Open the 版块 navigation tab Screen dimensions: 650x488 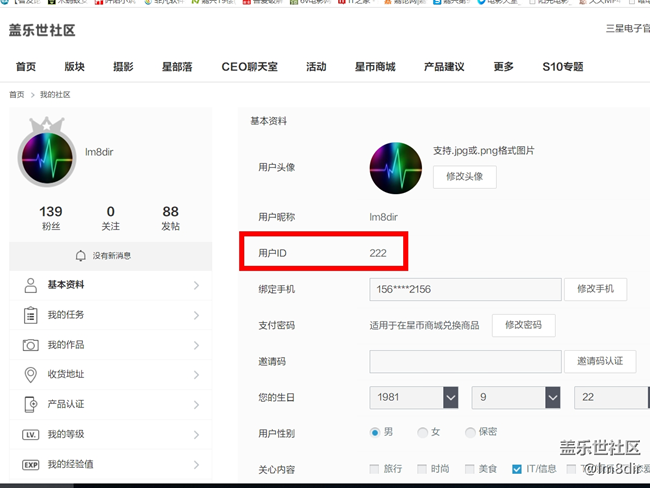click(75, 67)
